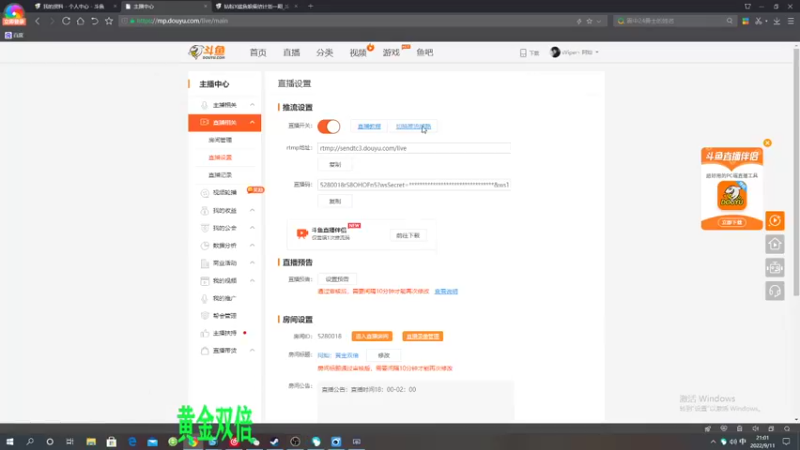Click the 直播带货 bag icon
The image size is (800, 450).
click(x=205, y=351)
